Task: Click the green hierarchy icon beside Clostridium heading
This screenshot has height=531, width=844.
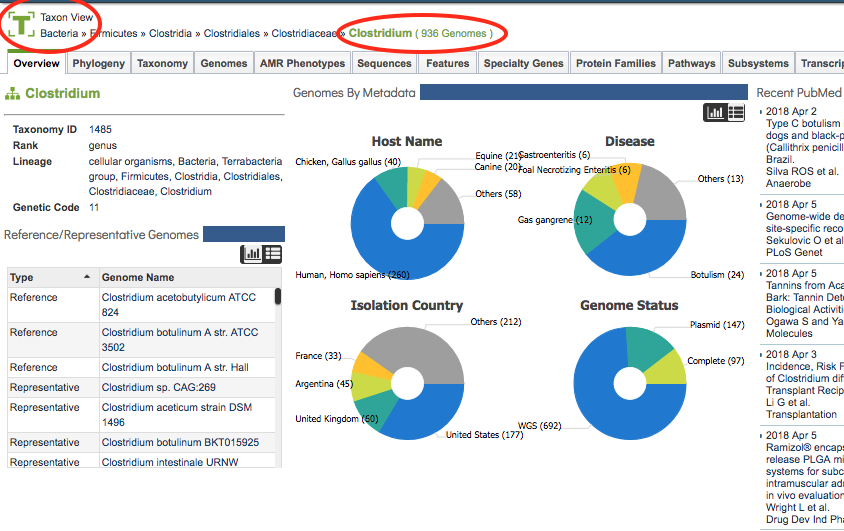Action: point(12,94)
